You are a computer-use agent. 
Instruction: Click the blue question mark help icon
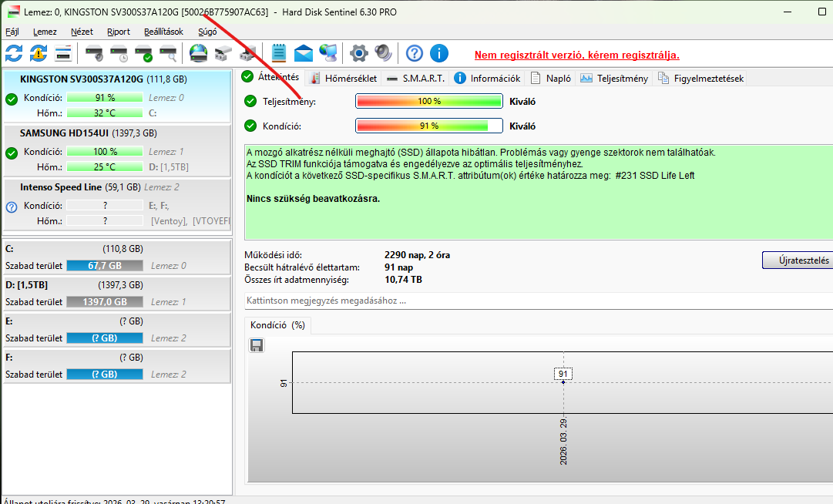point(415,53)
